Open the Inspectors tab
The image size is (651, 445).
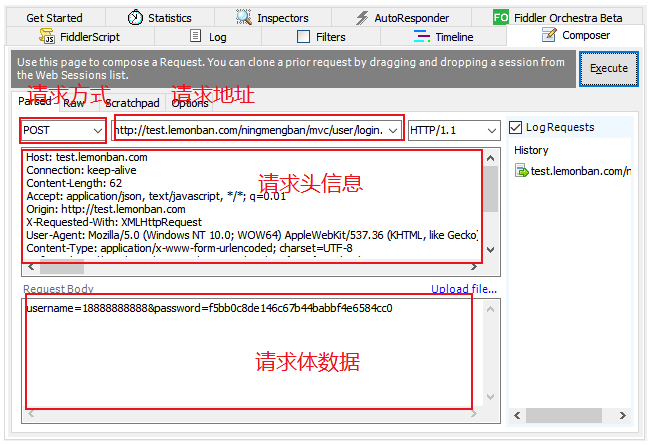click(x=272, y=18)
